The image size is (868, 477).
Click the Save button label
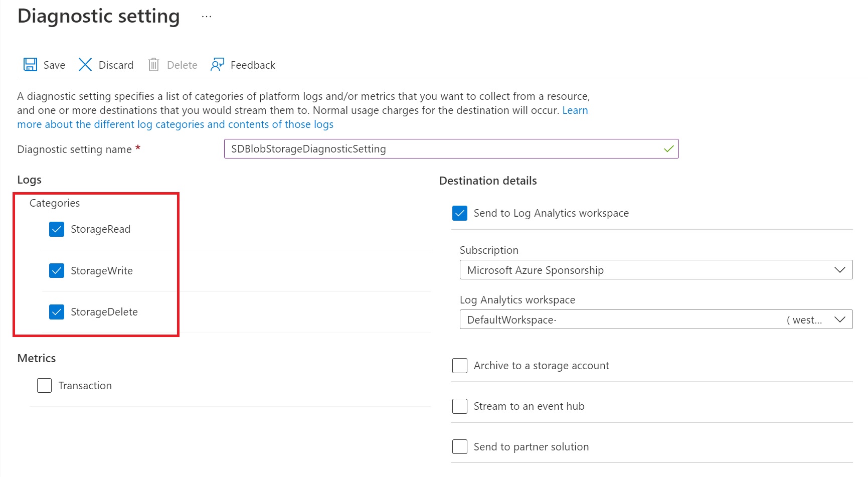[54, 65]
